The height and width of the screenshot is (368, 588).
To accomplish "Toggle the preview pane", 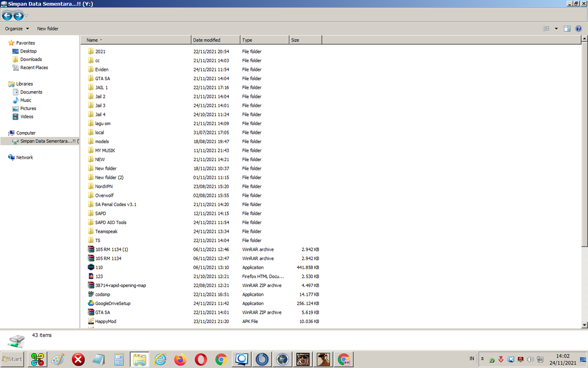I will [567, 29].
